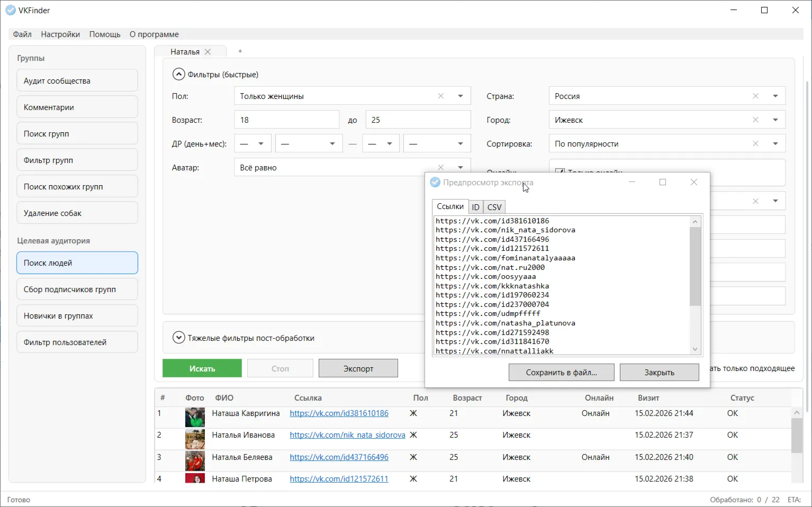Switch to the CSV tab in preview

click(x=494, y=207)
